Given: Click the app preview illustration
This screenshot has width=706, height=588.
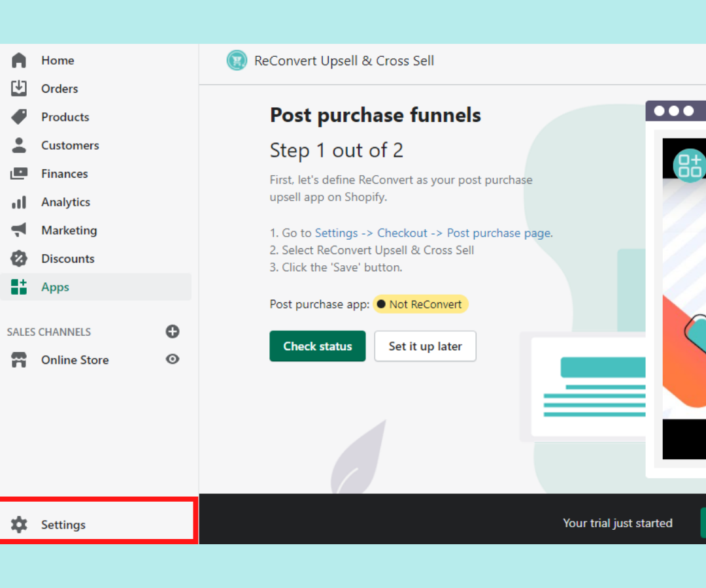Looking at the screenshot, I should pos(675,289).
